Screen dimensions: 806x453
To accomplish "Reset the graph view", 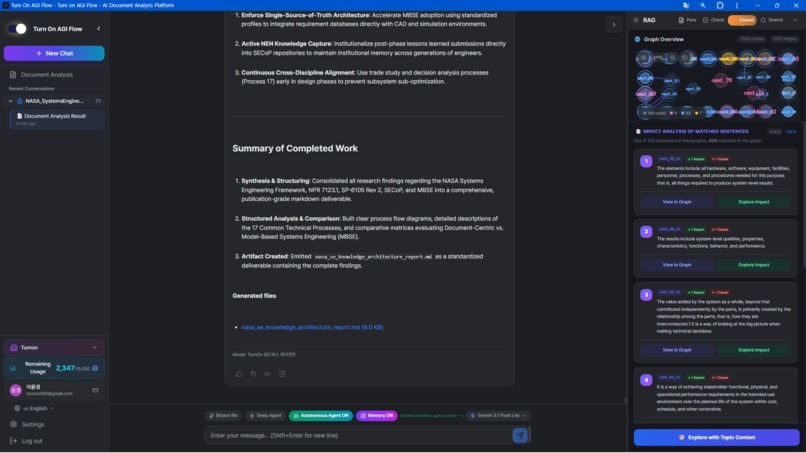I will coord(685,58).
